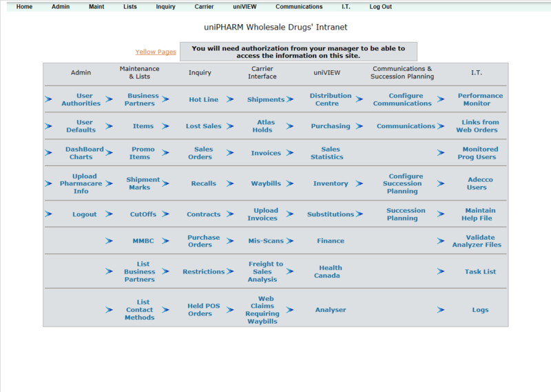Click the arrow icon before Purchasing
Image resolution: width=551 pixels, height=392 pixels.
point(289,126)
